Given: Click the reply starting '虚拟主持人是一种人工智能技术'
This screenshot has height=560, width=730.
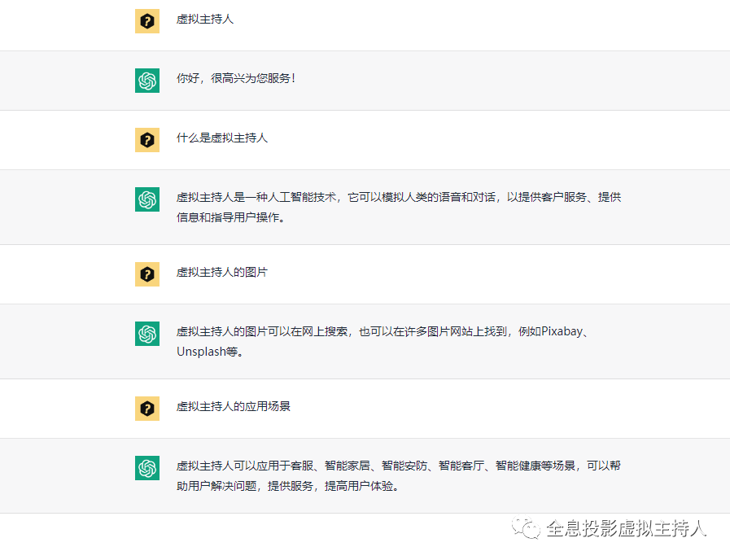Looking at the screenshot, I should click(399, 207).
